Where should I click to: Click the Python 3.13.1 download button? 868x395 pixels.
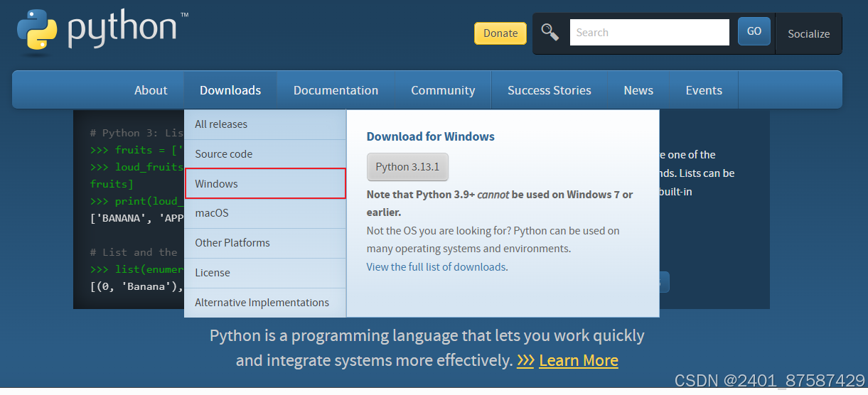click(408, 167)
